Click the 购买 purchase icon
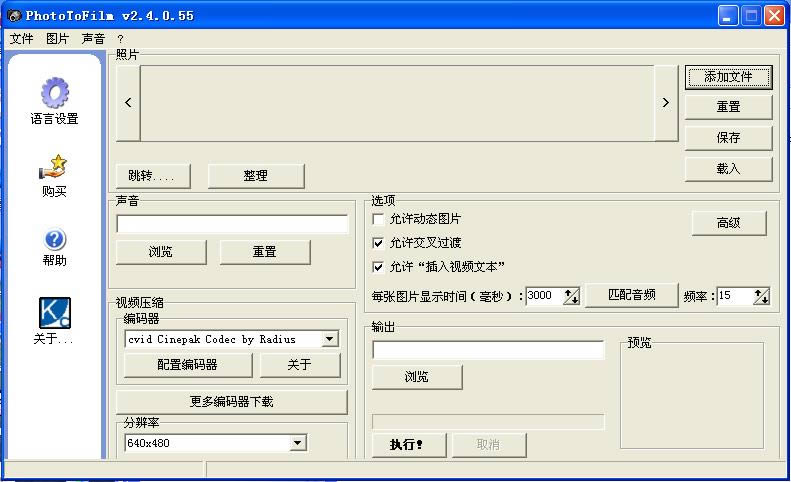 53,167
